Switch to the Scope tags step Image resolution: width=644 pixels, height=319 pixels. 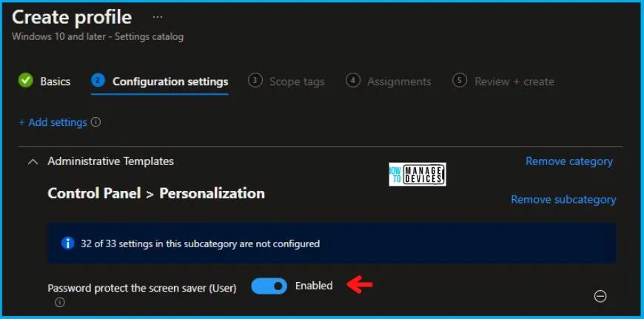(x=296, y=81)
